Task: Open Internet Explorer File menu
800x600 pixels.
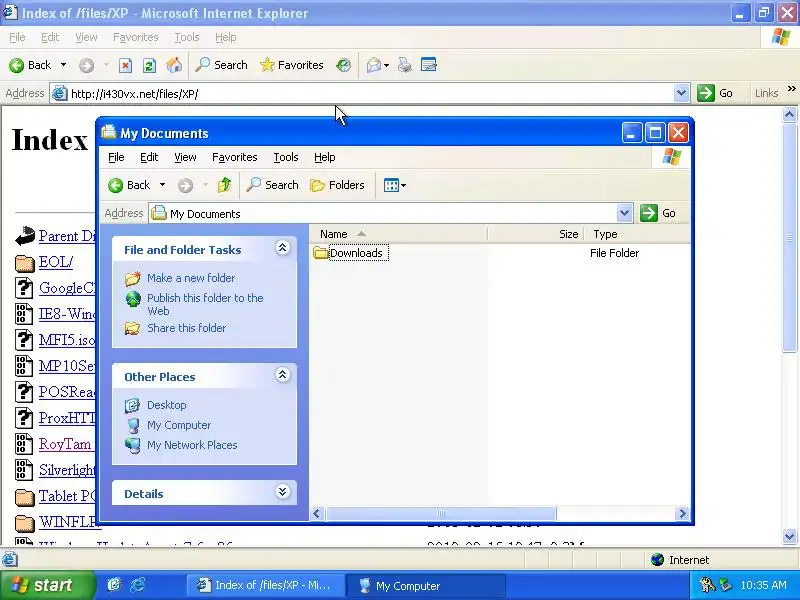Action: [17, 37]
